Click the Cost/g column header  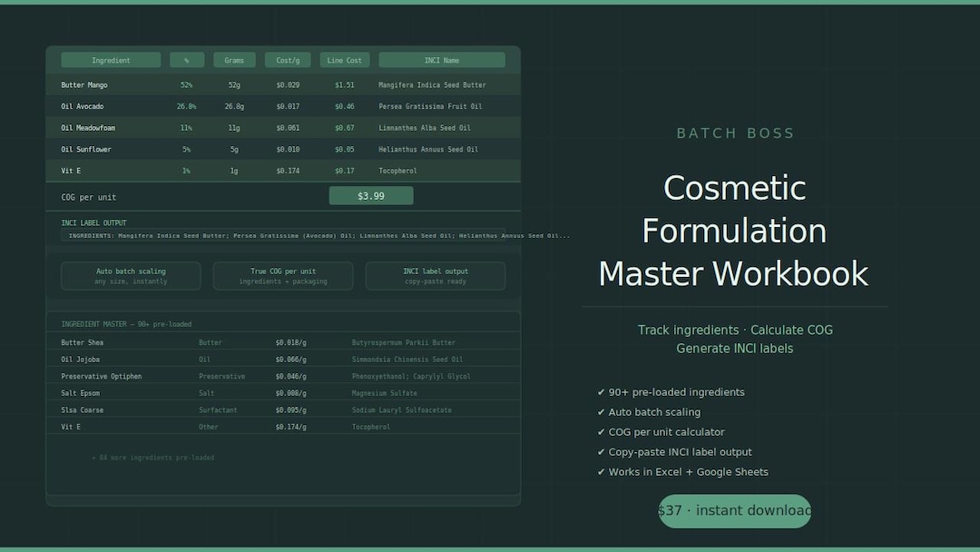pyautogui.click(x=288, y=60)
